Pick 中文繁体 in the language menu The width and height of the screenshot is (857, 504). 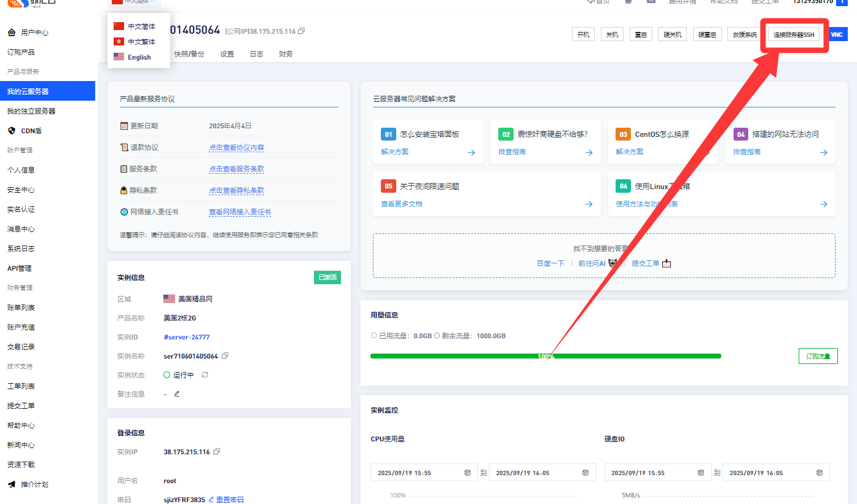click(x=141, y=42)
